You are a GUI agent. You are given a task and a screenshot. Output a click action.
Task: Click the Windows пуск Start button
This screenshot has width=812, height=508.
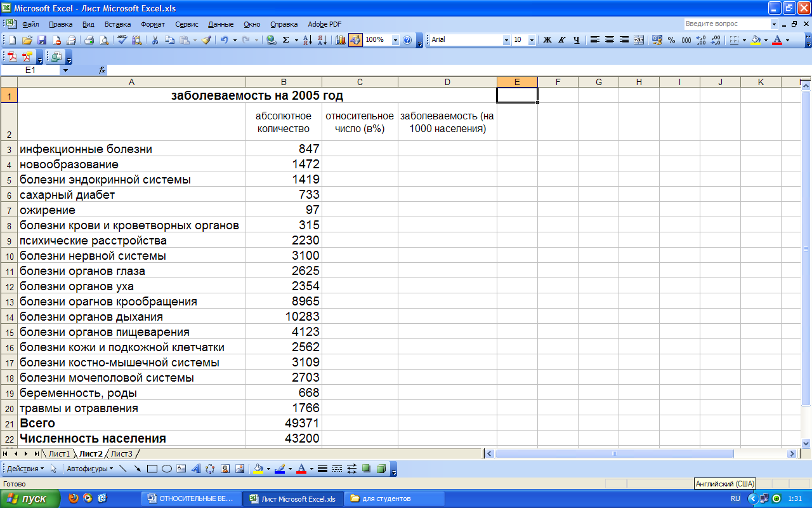[x=30, y=498]
